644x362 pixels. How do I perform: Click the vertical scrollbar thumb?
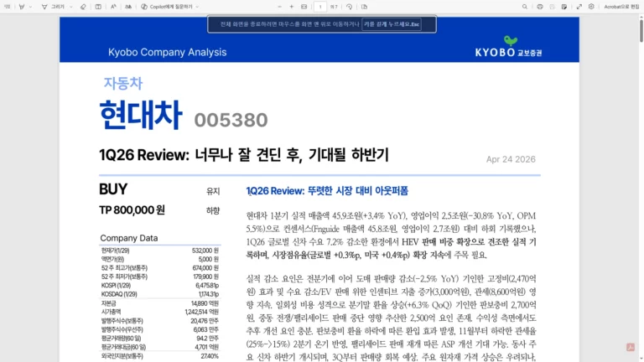(641, 29)
